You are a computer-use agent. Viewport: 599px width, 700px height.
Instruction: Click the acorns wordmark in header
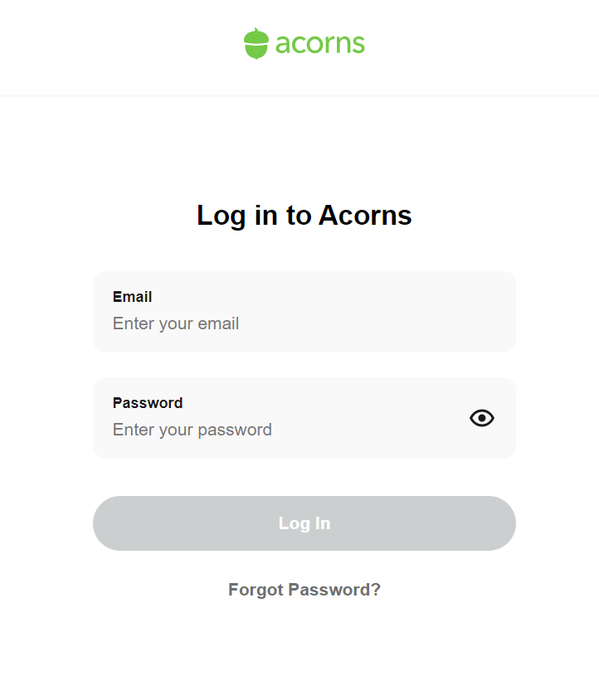(319, 44)
